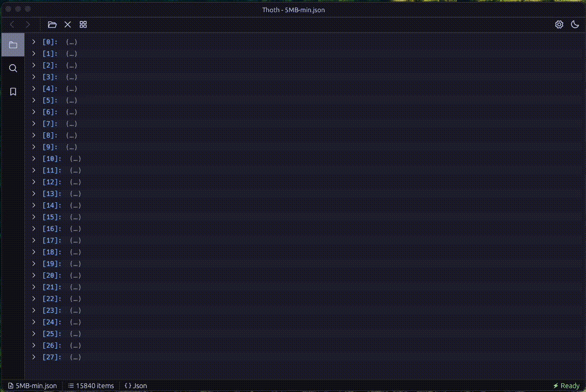Navigate forward with the right arrow
Viewport: 586px width, 392px height.
pyautogui.click(x=28, y=24)
